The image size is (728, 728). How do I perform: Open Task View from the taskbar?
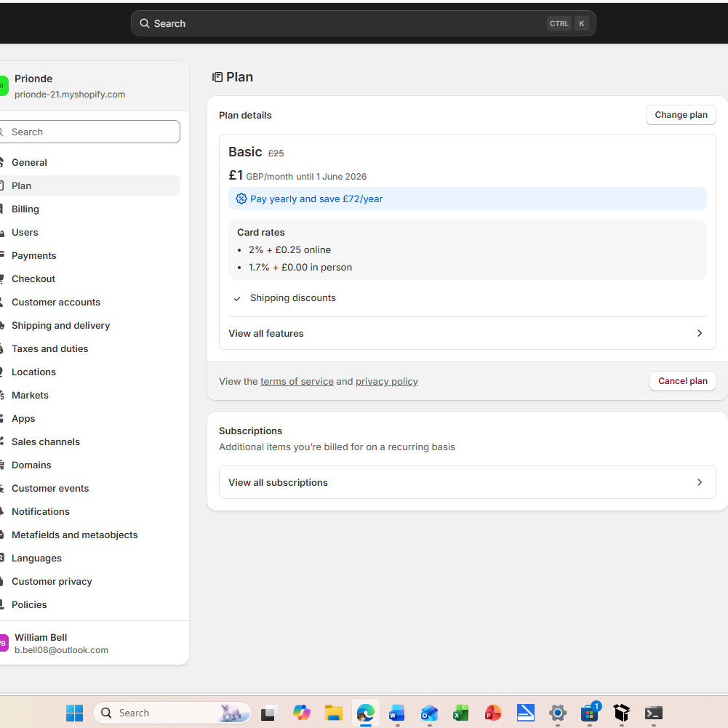coord(270,713)
